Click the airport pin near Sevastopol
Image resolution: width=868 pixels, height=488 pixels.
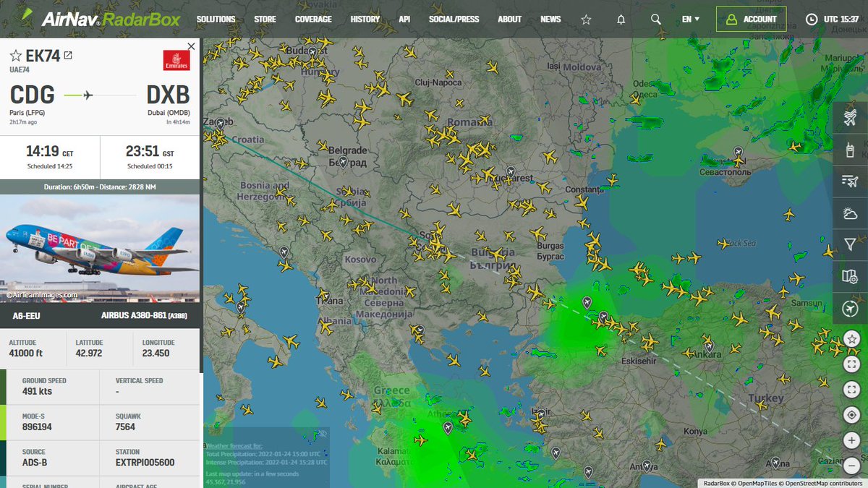click(x=738, y=153)
